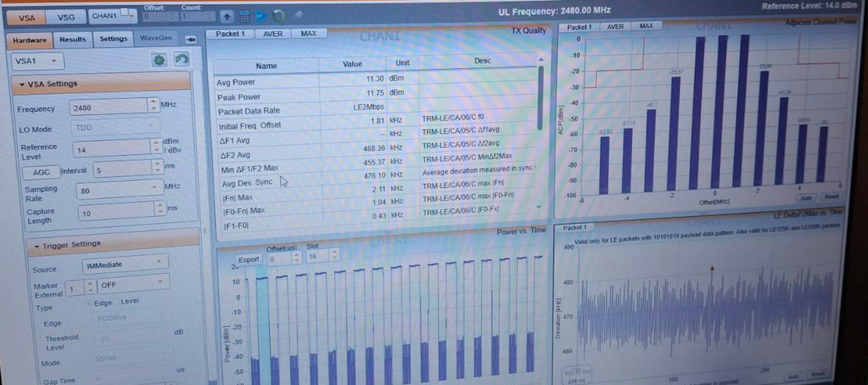Open the VSA1 device dropdown
The width and height of the screenshot is (868, 385).
click(x=37, y=61)
